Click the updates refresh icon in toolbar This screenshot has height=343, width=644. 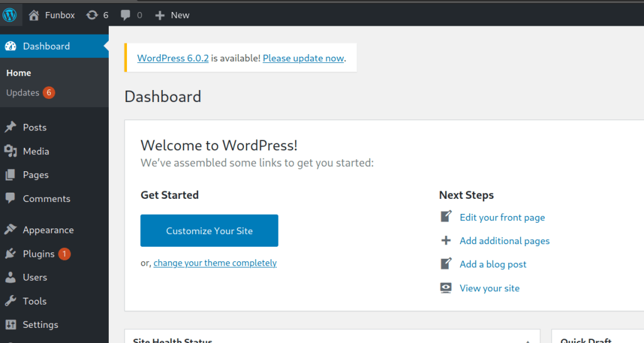click(92, 14)
